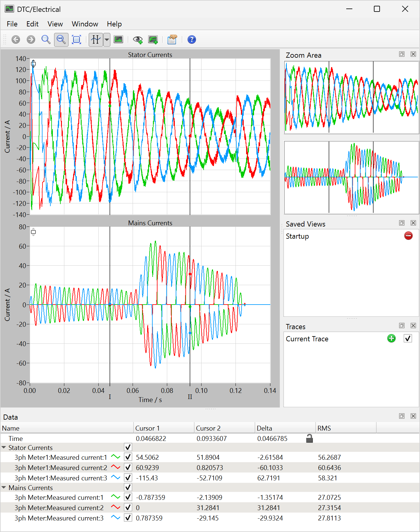420x532 pixels.
Task: Open the Fourier analysis spectrum icon
Action: tap(118, 39)
